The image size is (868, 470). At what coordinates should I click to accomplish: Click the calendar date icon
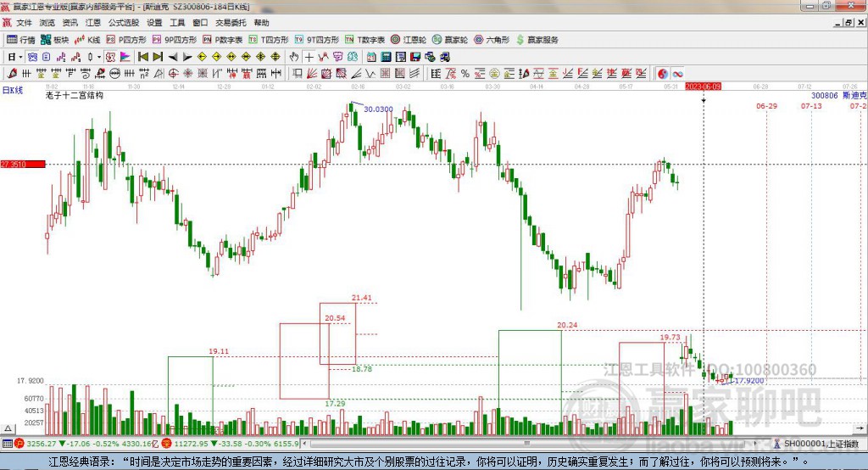tap(371, 57)
